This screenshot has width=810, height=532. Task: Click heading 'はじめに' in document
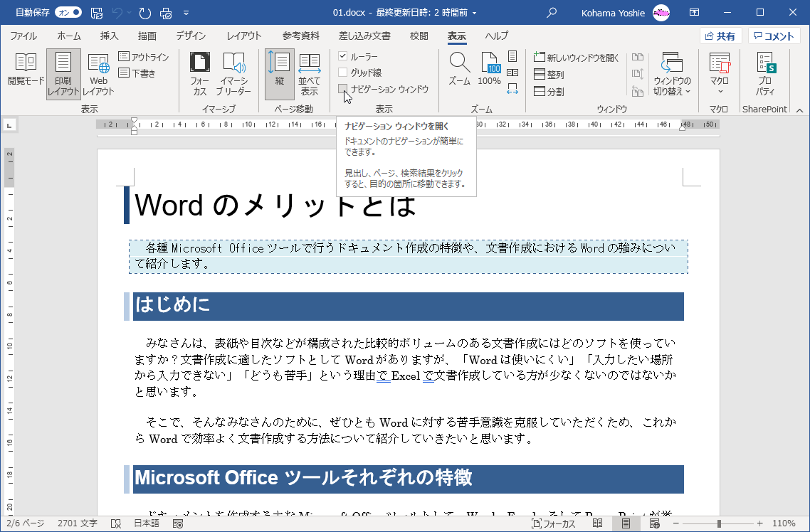(x=172, y=304)
